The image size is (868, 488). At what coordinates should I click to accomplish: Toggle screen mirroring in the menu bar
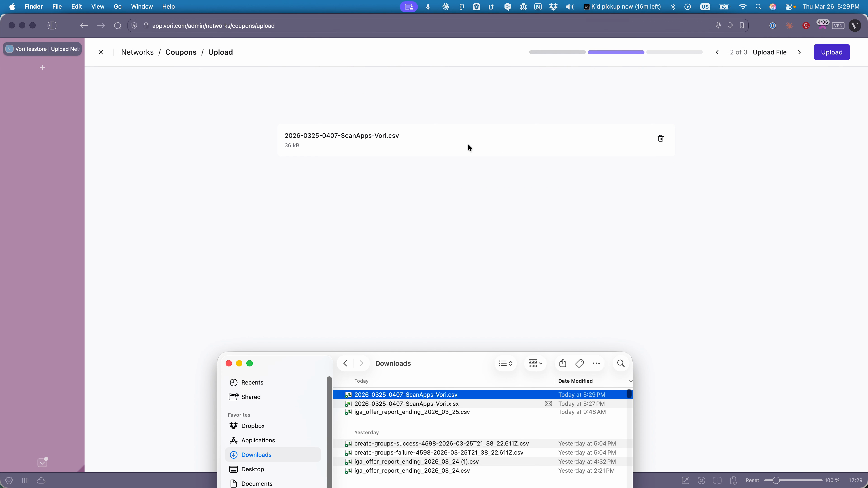click(409, 7)
